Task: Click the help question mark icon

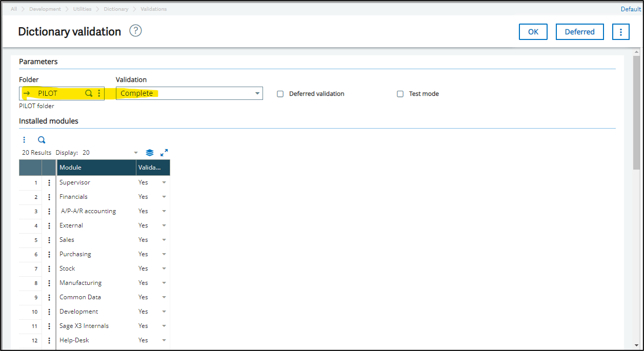Action: coord(135,31)
